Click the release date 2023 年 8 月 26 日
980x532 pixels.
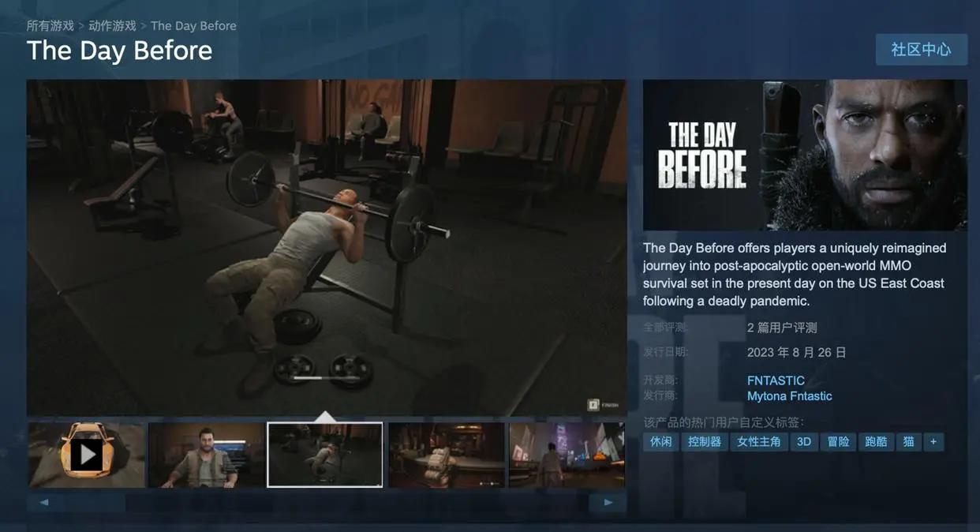[797, 352]
